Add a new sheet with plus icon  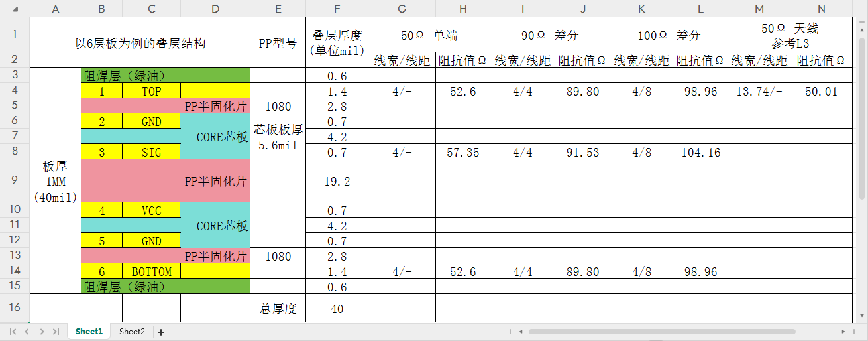tap(160, 332)
